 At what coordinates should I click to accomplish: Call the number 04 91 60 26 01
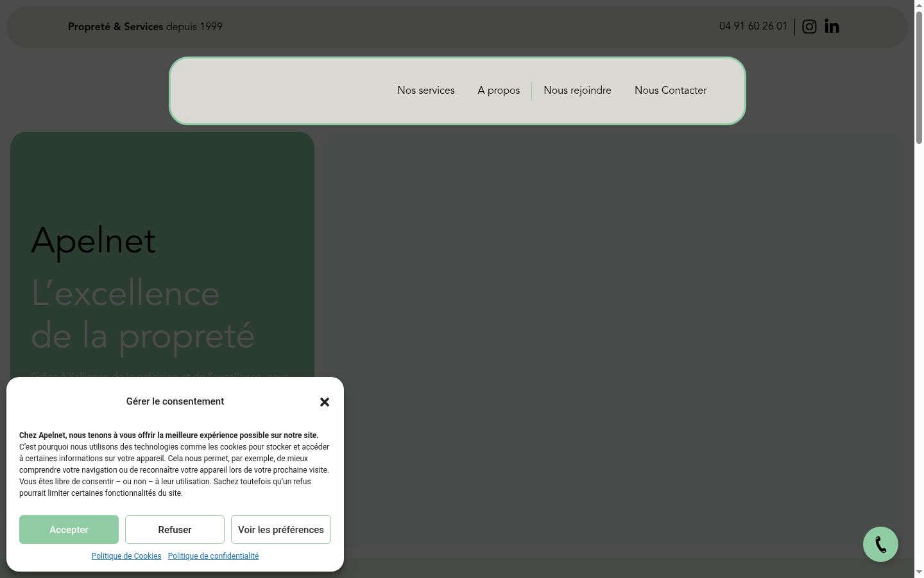pos(753,26)
